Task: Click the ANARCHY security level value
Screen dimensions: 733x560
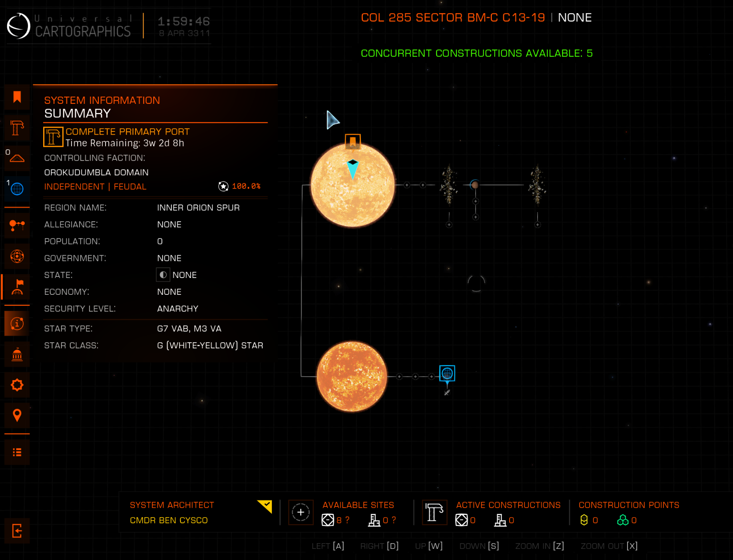Action: coord(177,309)
